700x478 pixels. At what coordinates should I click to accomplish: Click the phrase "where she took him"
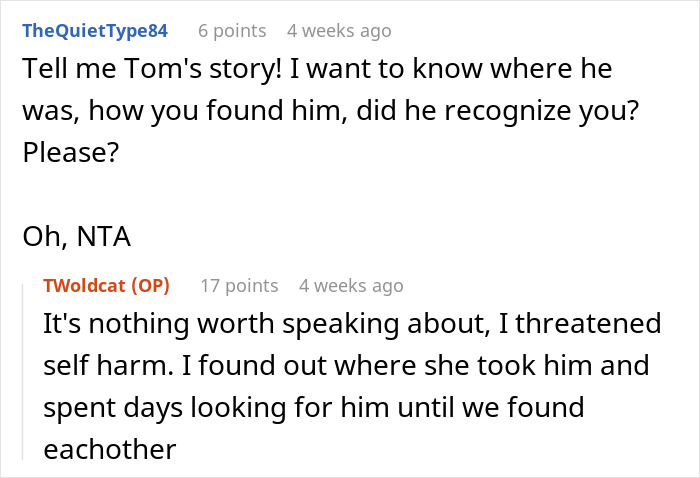[454, 367]
